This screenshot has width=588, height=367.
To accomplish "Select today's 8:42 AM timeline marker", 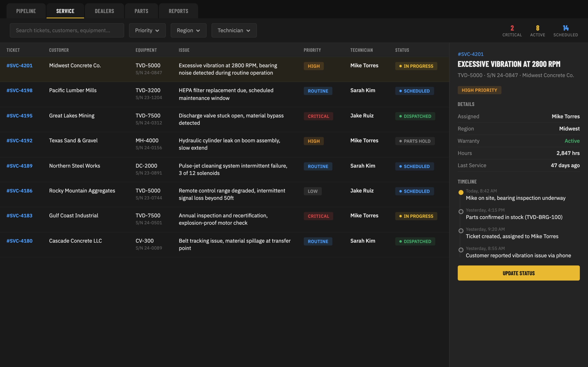I will (x=461, y=192).
